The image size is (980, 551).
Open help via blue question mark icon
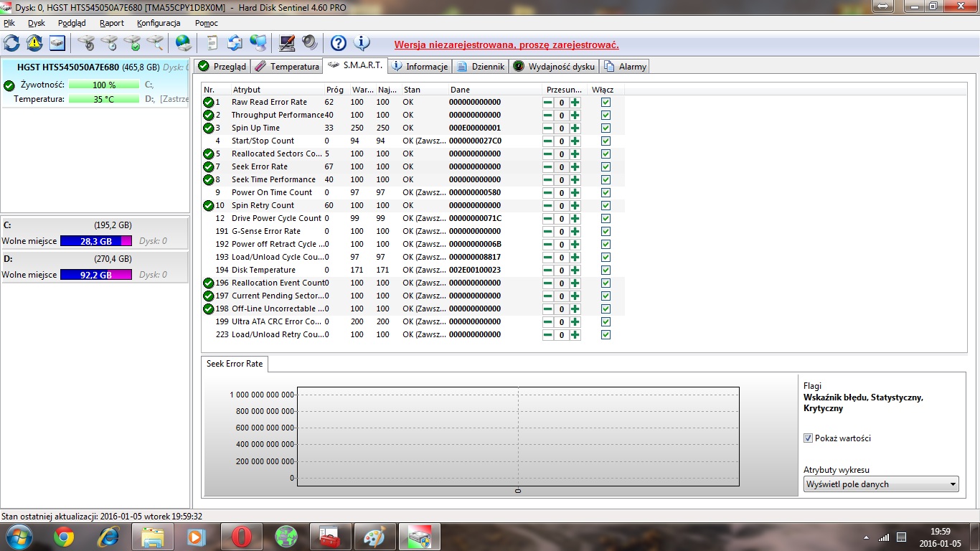pos(339,43)
